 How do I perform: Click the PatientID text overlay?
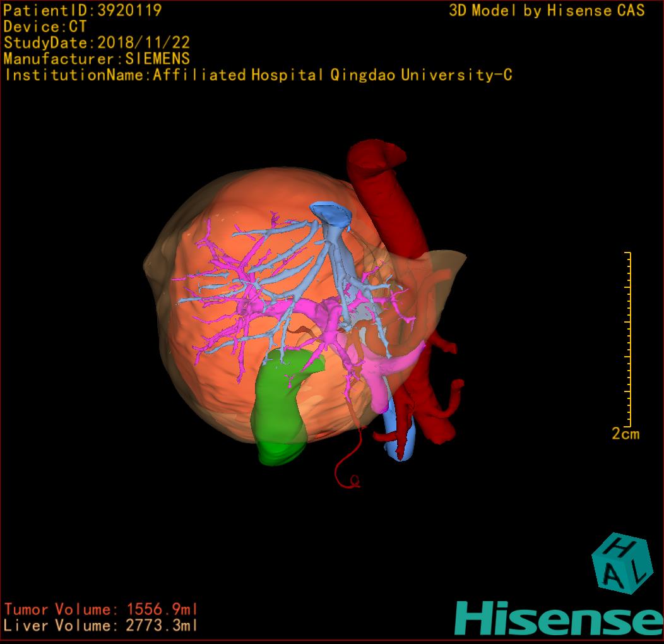click(83, 10)
